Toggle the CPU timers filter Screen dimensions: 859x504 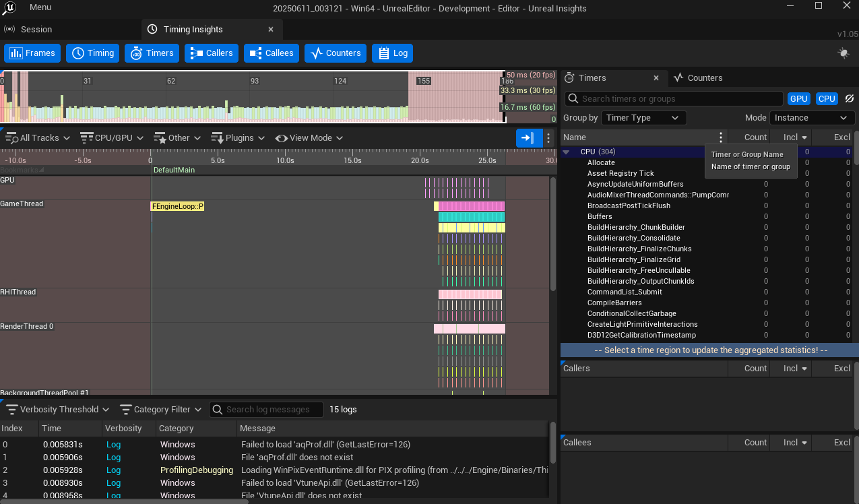pos(827,98)
